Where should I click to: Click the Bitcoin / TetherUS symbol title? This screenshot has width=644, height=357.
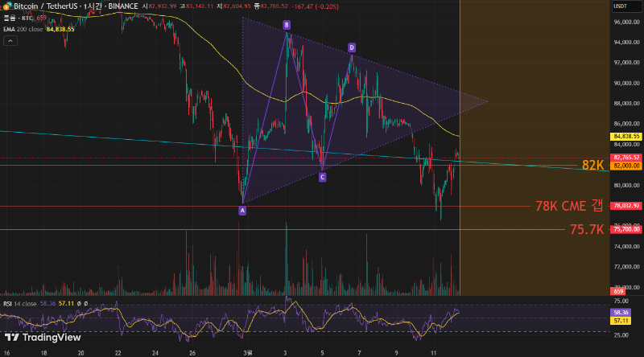46,6
